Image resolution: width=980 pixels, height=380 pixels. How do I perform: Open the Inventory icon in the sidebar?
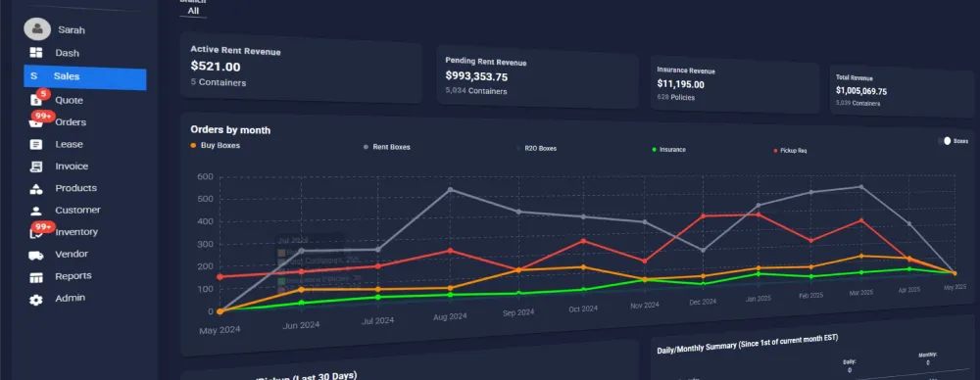(36, 233)
